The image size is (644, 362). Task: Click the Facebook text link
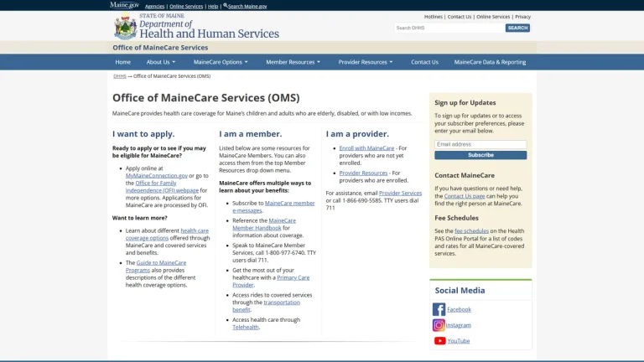[459, 309]
